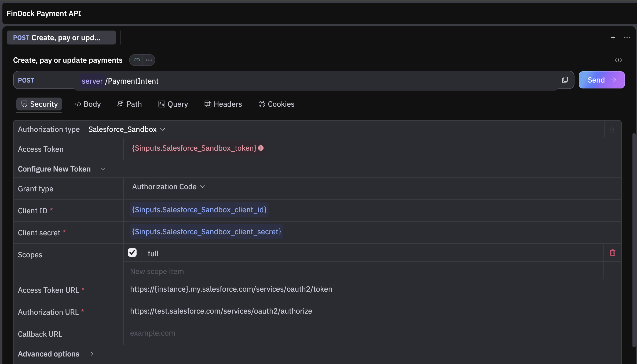The image size is (637, 364).
Task: Delete the full scope with red trash
Action: tap(612, 252)
